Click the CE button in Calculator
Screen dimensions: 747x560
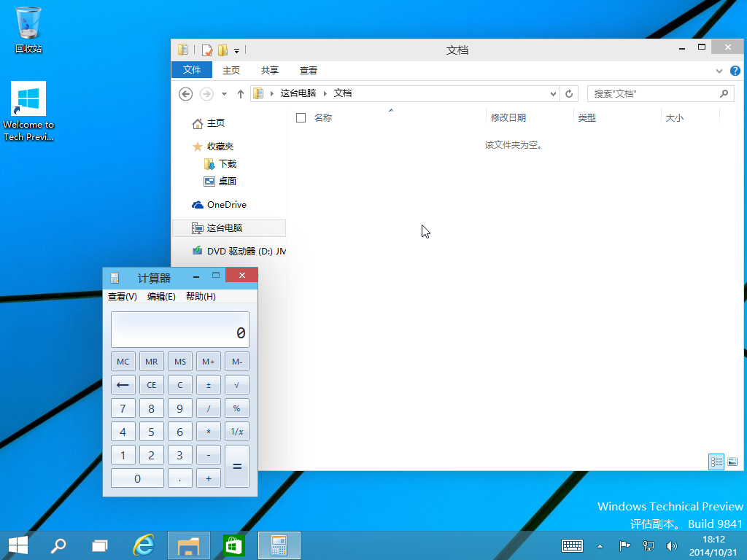[x=152, y=385]
